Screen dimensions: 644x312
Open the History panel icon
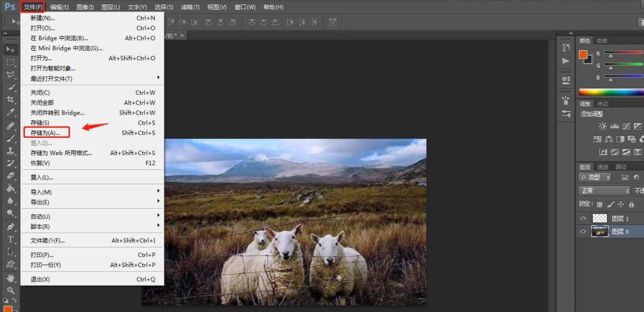point(566,48)
